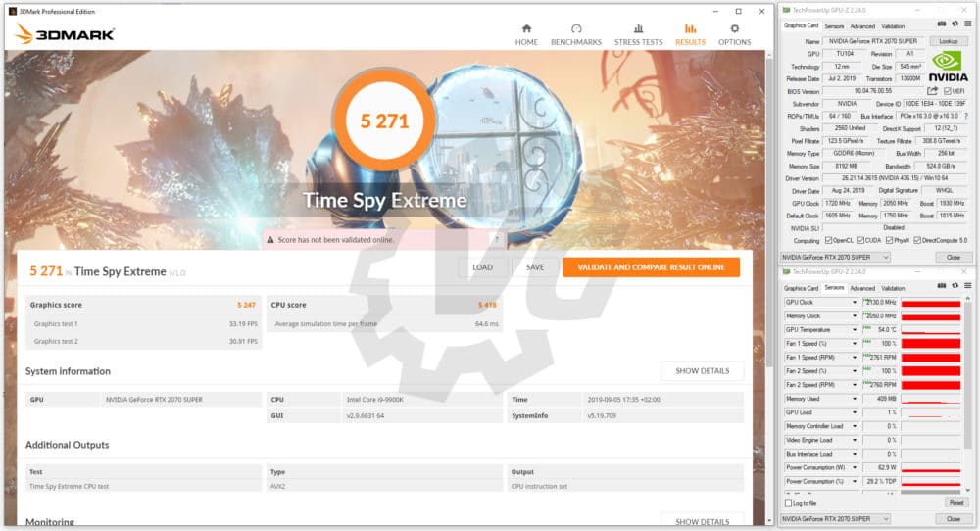980x531 pixels.
Task: Click the BIOS version share/export icon
Action: click(933, 91)
